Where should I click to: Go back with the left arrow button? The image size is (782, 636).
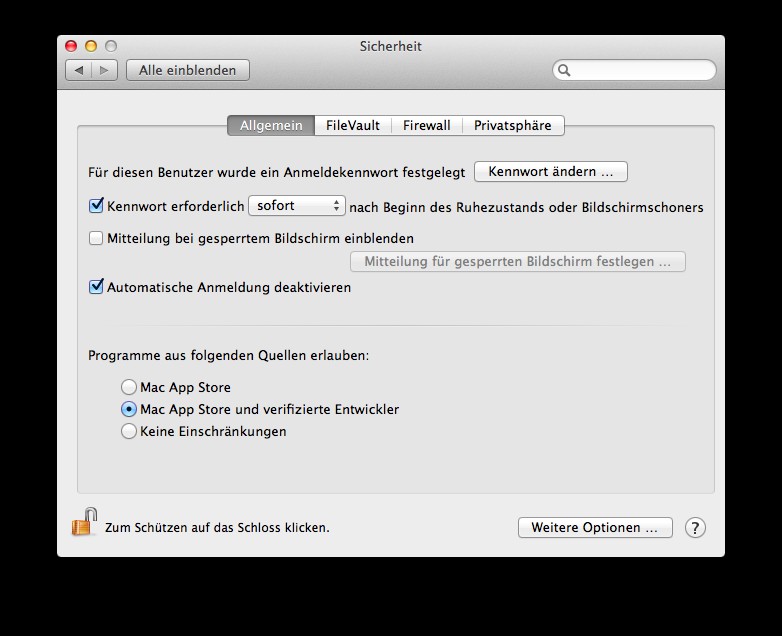click(79, 70)
